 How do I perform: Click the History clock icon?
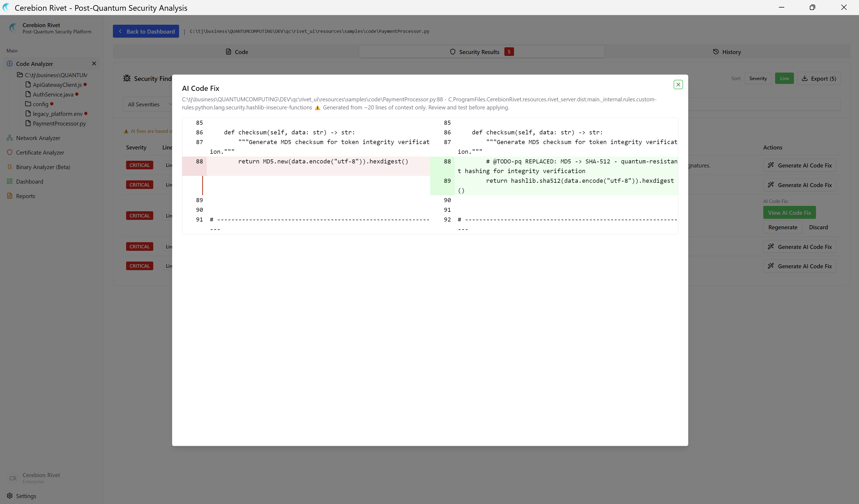point(716,51)
